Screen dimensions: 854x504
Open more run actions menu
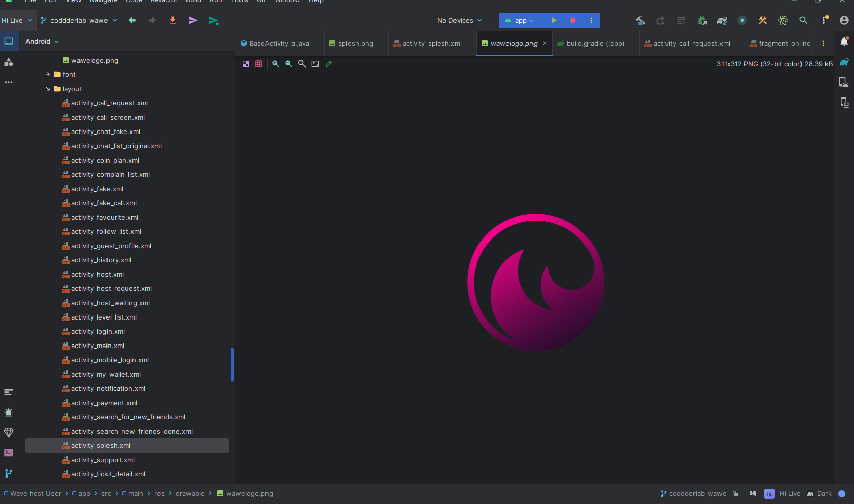point(591,20)
